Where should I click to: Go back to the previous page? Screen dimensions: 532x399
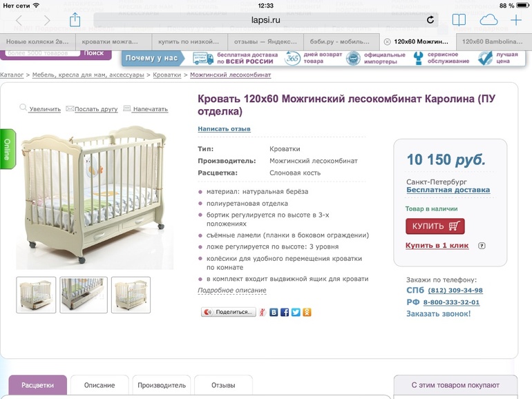coord(19,21)
